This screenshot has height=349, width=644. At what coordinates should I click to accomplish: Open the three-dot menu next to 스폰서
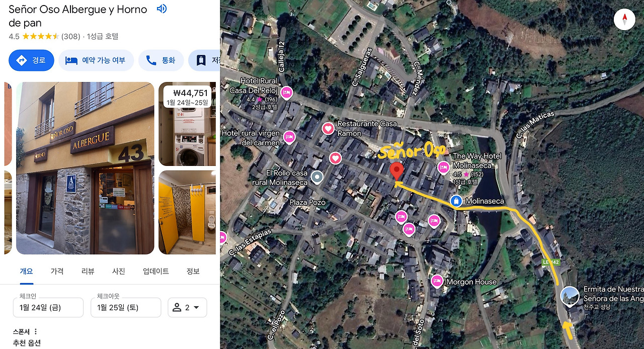[x=36, y=331]
